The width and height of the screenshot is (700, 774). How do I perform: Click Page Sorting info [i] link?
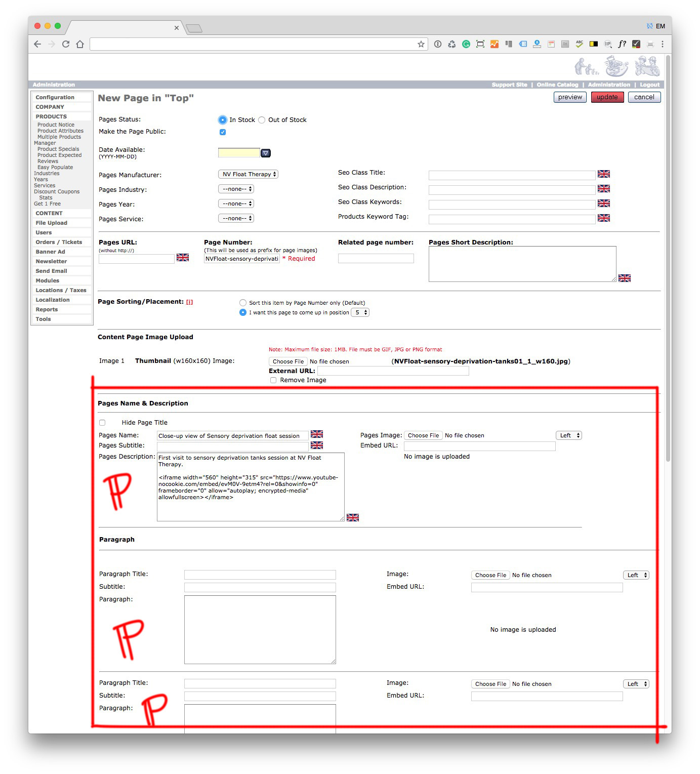[x=189, y=302]
